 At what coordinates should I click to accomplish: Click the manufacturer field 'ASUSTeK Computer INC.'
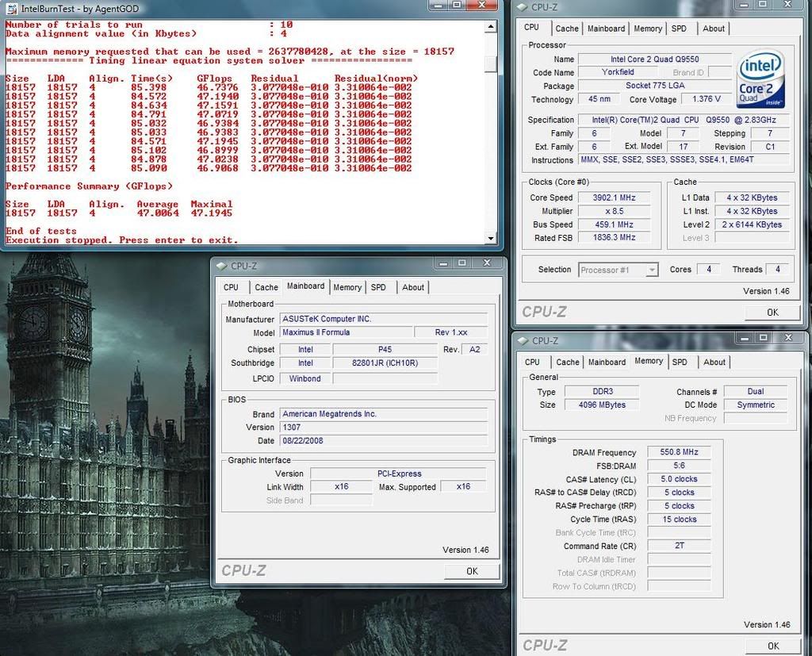click(384, 319)
